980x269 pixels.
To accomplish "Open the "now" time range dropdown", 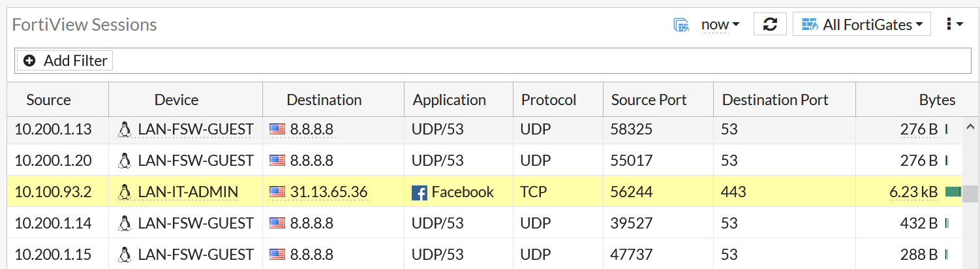I will pyautogui.click(x=720, y=25).
